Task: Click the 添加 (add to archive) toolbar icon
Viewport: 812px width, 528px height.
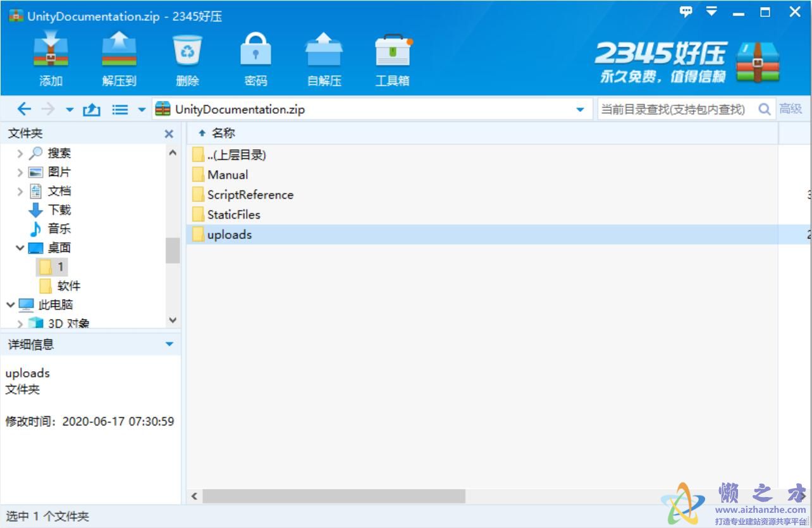Action: point(51,59)
